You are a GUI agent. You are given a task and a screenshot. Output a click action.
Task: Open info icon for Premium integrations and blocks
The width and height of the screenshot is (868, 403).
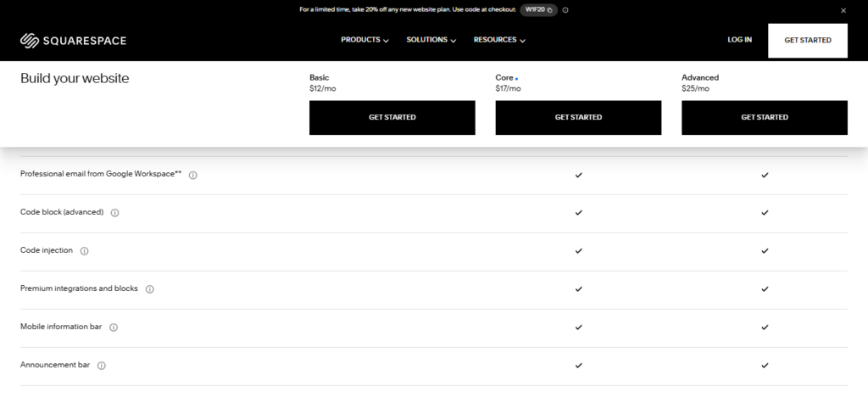(150, 289)
